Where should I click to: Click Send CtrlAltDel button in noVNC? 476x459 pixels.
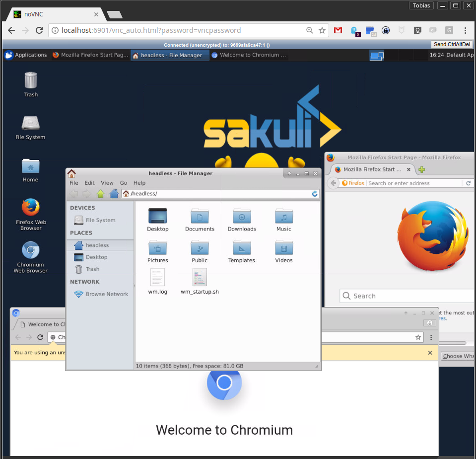tap(452, 44)
